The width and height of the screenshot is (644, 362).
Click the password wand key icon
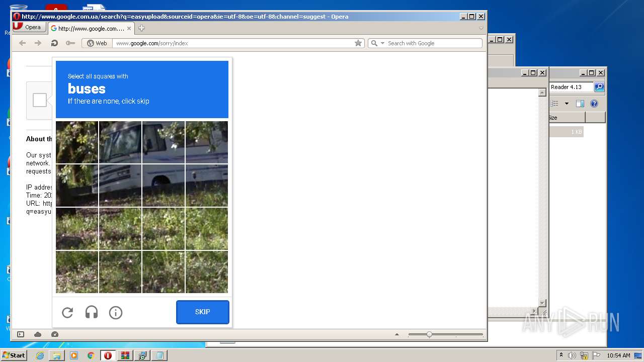click(70, 43)
